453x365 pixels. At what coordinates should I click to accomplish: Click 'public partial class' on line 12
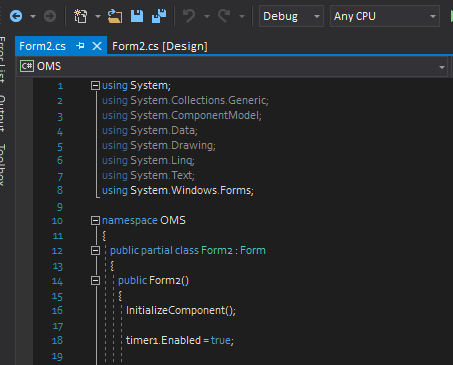154,250
